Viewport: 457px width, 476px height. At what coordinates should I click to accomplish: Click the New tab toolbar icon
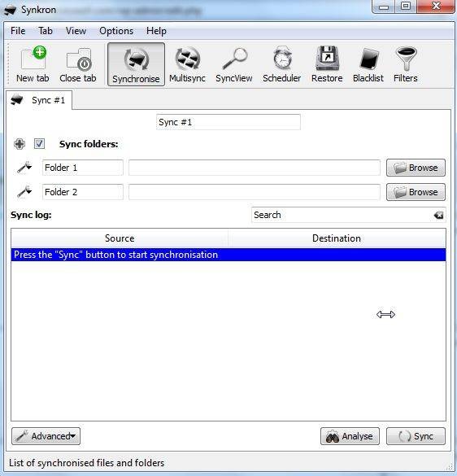[x=33, y=64]
